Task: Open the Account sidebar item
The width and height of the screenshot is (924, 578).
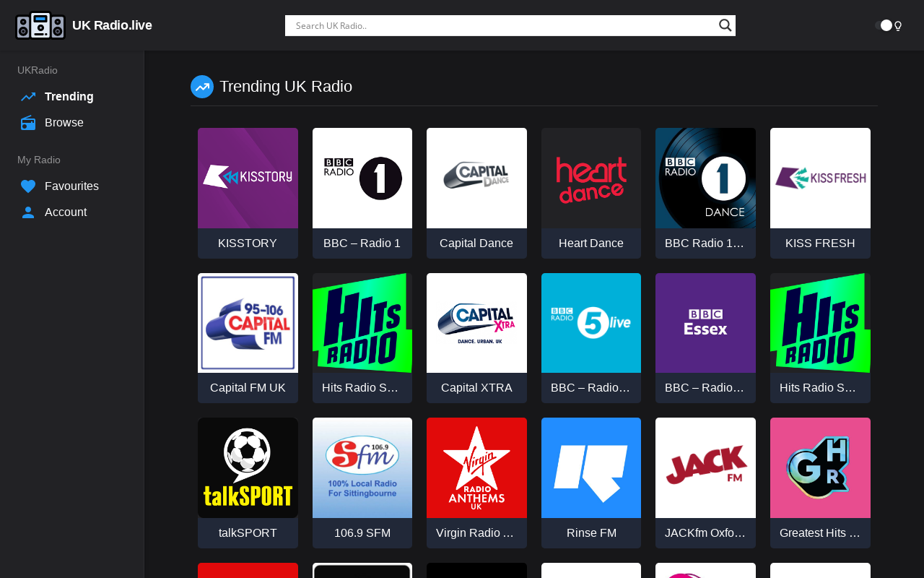Action: pos(66,212)
